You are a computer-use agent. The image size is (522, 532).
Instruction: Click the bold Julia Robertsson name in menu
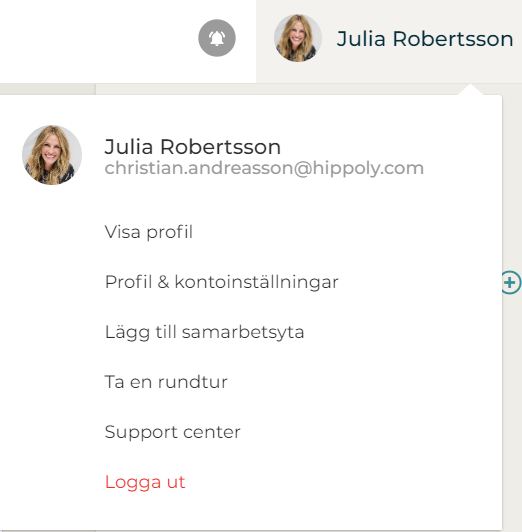(193, 147)
